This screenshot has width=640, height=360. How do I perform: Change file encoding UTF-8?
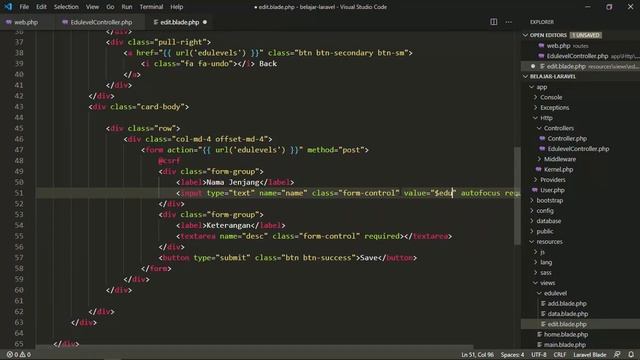click(538, 355)
